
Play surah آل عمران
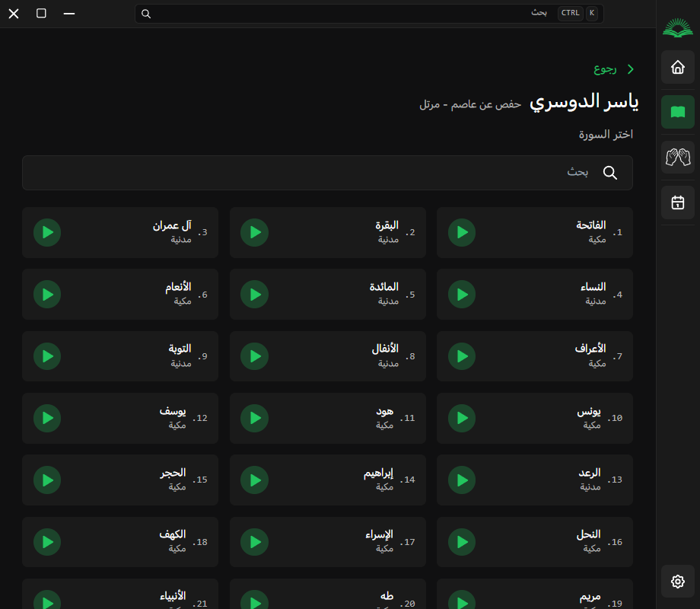click(47, 232)
